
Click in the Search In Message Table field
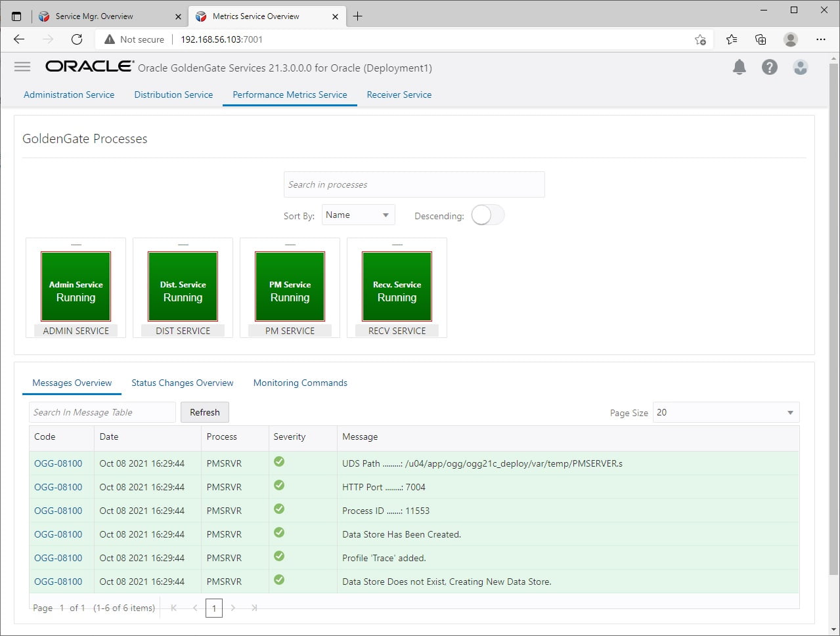pyautogui.click(x=102, y=412)
